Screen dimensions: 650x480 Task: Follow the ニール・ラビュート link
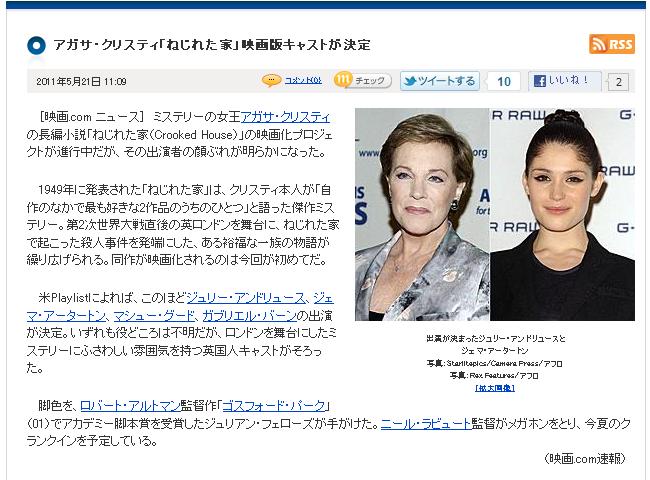(x=426, y=424)
